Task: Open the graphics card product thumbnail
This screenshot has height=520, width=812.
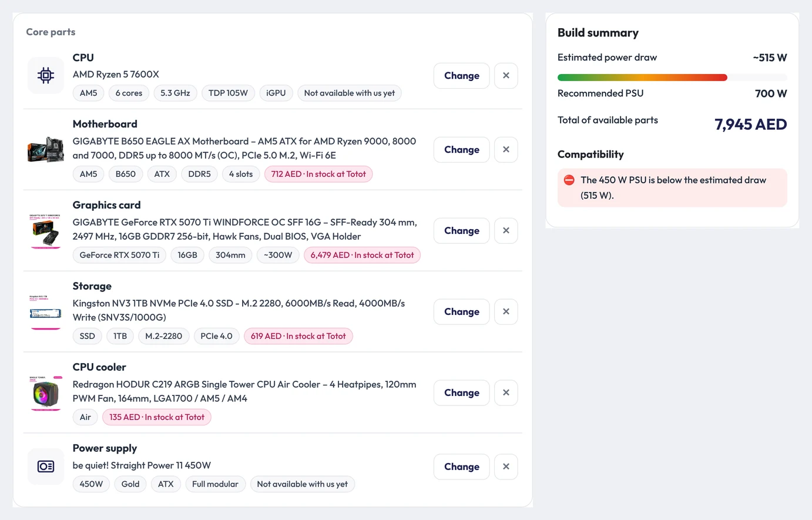Action: 46,231
